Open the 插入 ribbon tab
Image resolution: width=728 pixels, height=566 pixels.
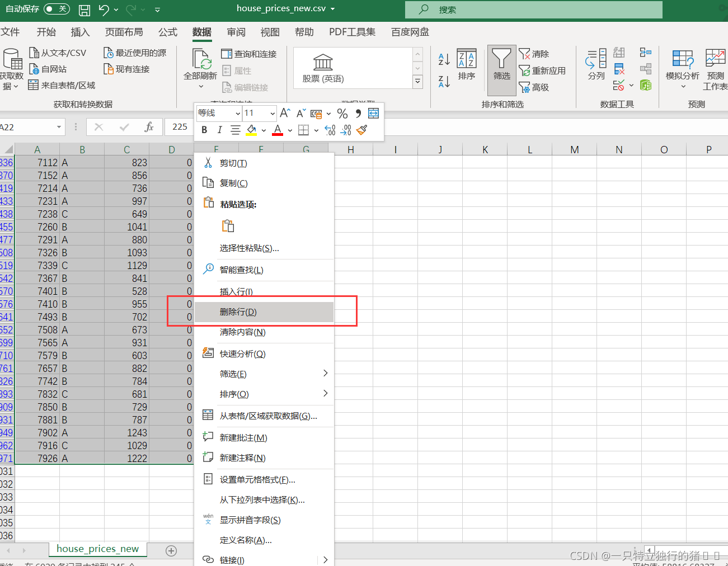click(80, 32)
